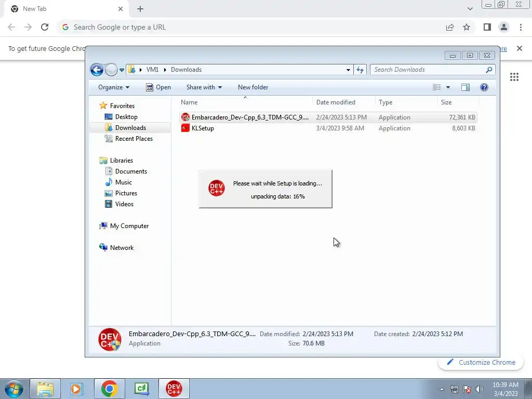This screenshot has width=532, height=399.
Task: Select the KLSetup file
Action: [328, 128]
